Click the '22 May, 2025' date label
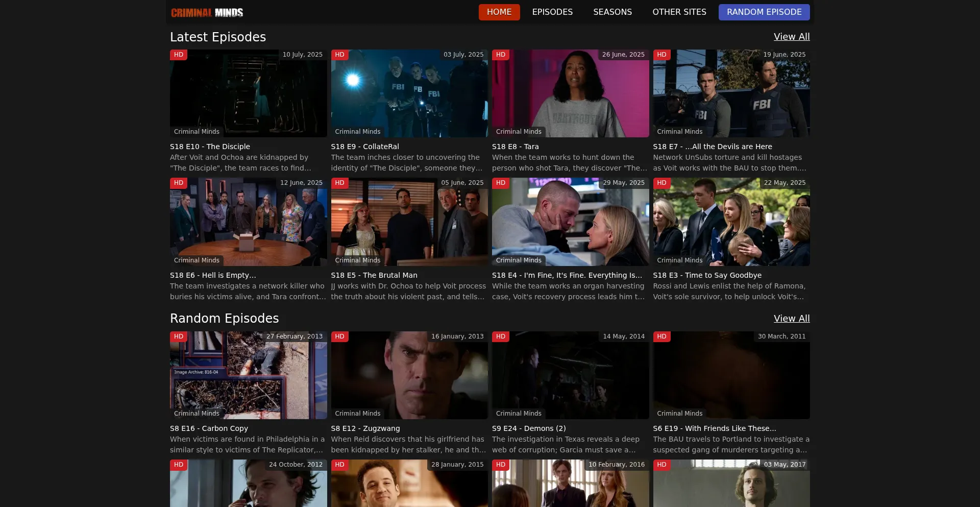 click(785, 183)
